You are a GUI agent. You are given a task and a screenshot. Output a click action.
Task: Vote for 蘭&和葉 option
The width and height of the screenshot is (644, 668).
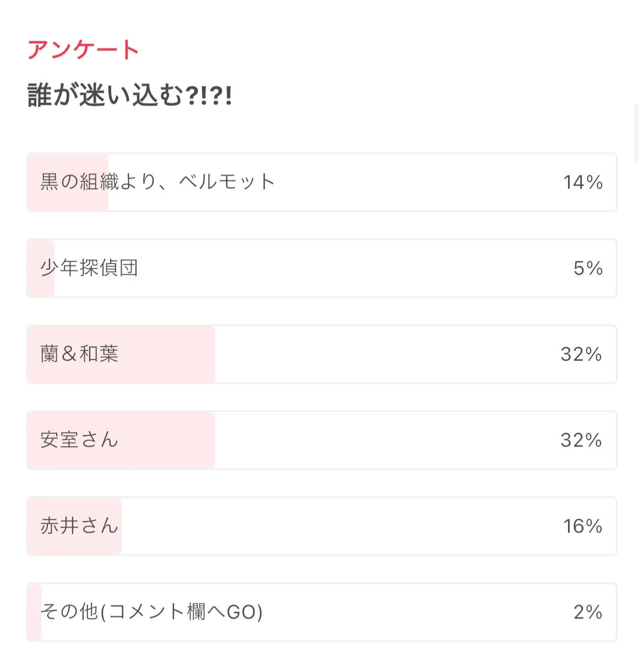click(x=321, y=354)
